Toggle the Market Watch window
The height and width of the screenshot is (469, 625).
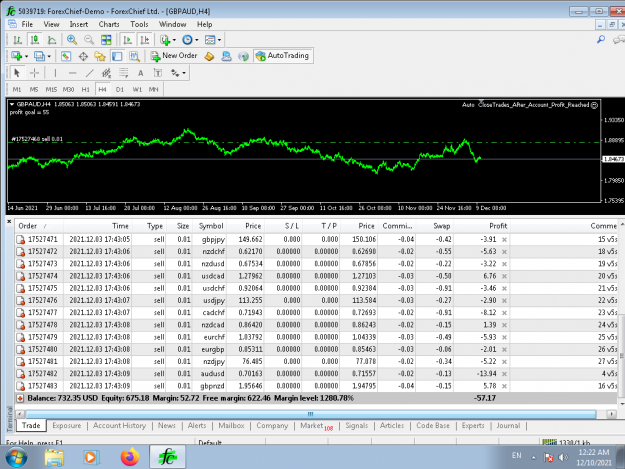coord(66,57)
